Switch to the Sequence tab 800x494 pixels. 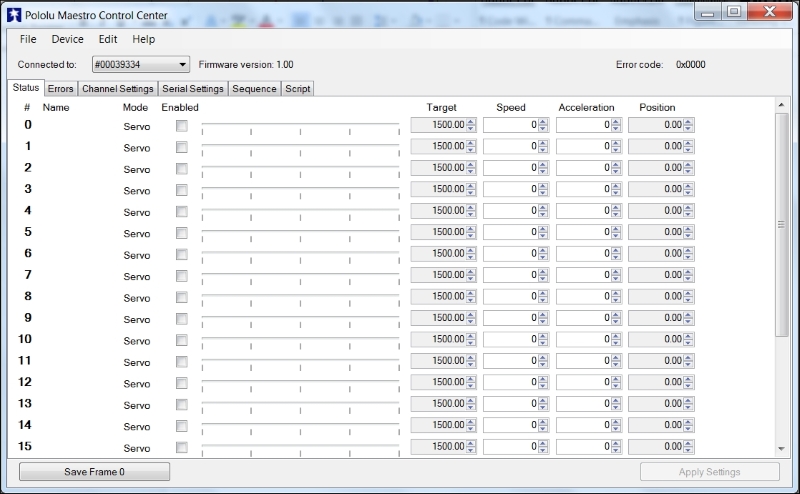pyautogui.click(x=254, y=89)
